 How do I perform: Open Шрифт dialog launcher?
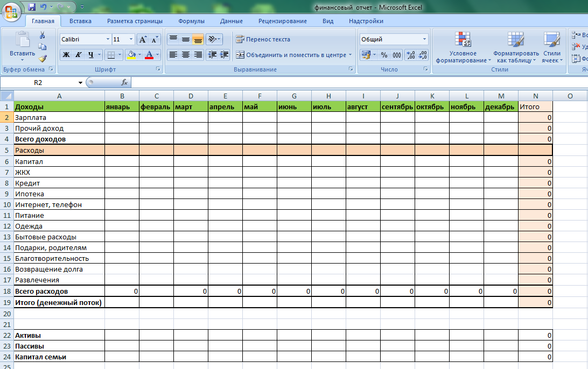(x=158, y=69)
